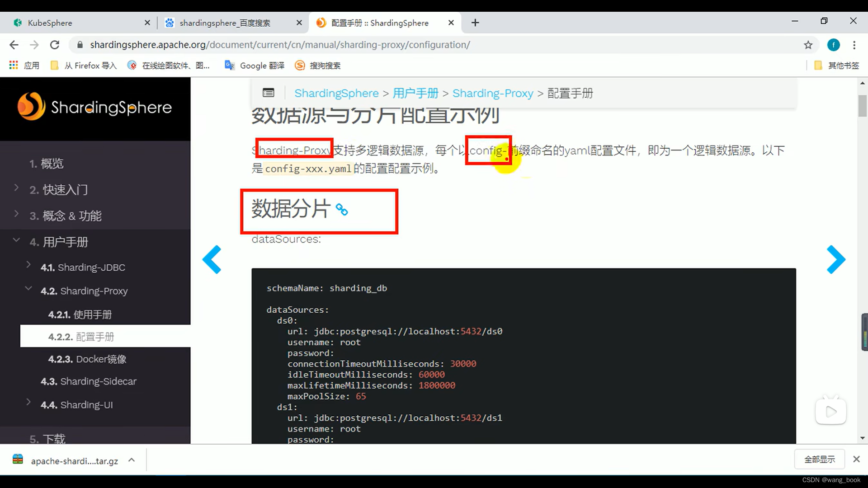Screen dimensions: 868x488
Task: Close the KubeSphere tab
Action: coord(147,23)
